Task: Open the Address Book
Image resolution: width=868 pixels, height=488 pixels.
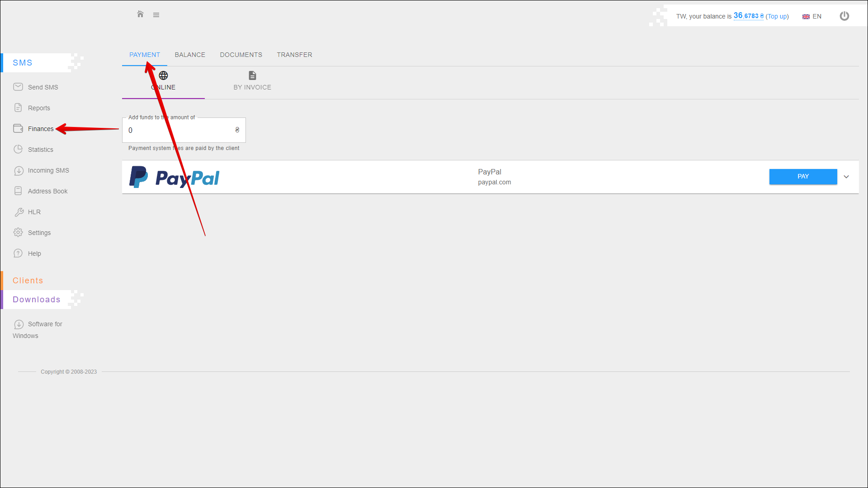Action: [47, 191]
